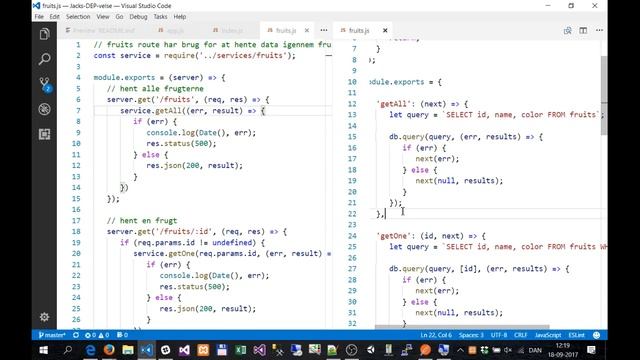This screenshot has width=640, height=360.
Task: Click the master branch status bar item
Action: [x=52, y=335]
